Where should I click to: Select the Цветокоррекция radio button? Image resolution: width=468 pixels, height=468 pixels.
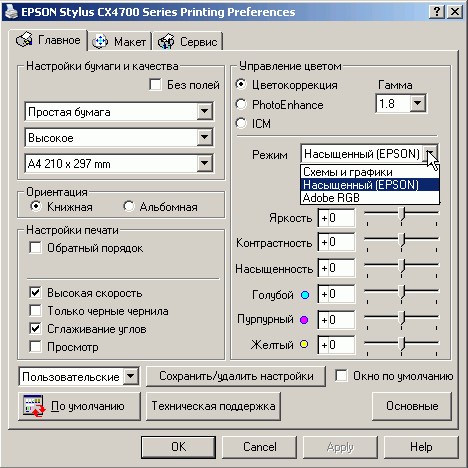pyautogui.click(x=241, y=84)
